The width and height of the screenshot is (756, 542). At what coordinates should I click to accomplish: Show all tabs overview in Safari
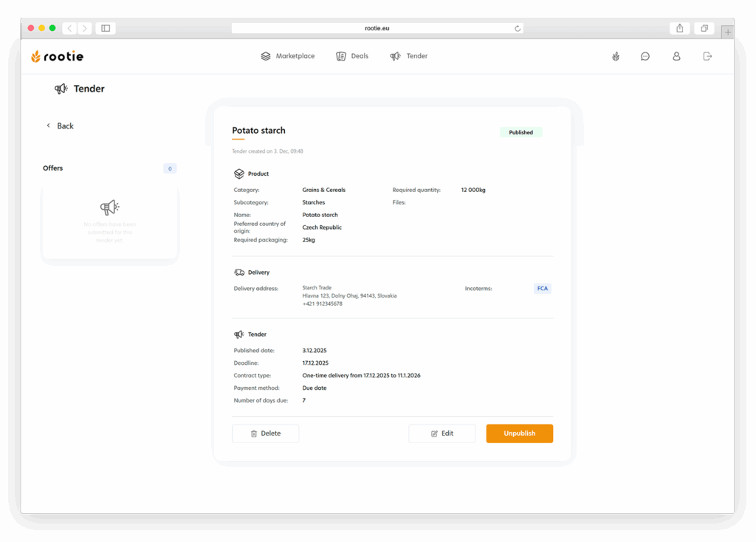click(x=704, y=28)
